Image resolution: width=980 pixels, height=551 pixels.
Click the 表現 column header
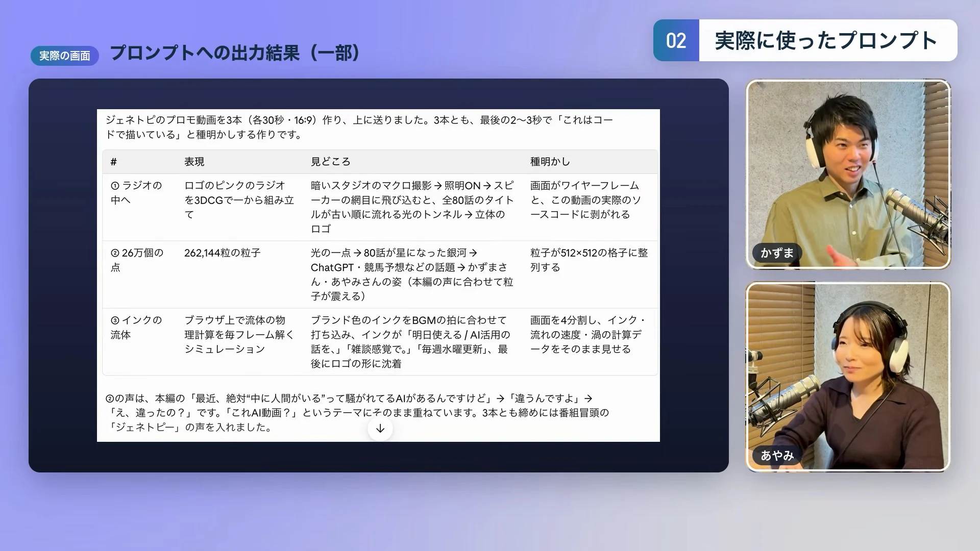click(x=194, y=162)
